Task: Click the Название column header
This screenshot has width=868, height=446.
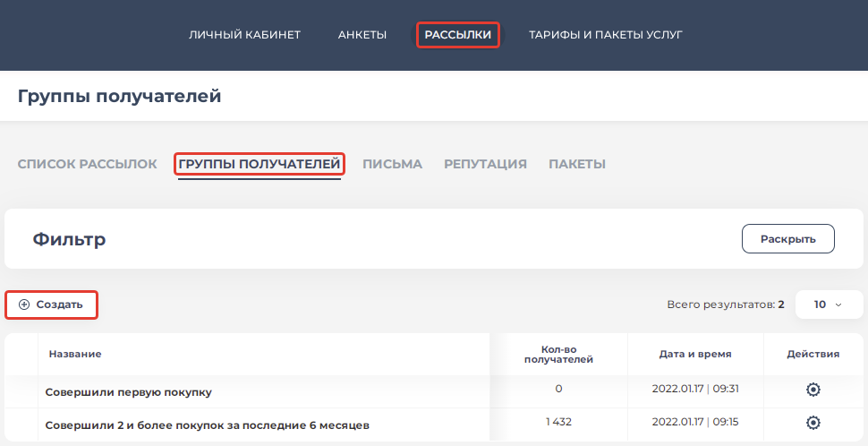Action: (75, 354)
